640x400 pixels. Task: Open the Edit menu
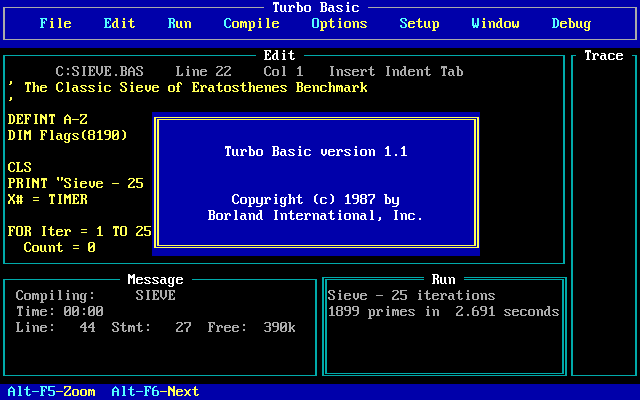click(x=119, y=23)
